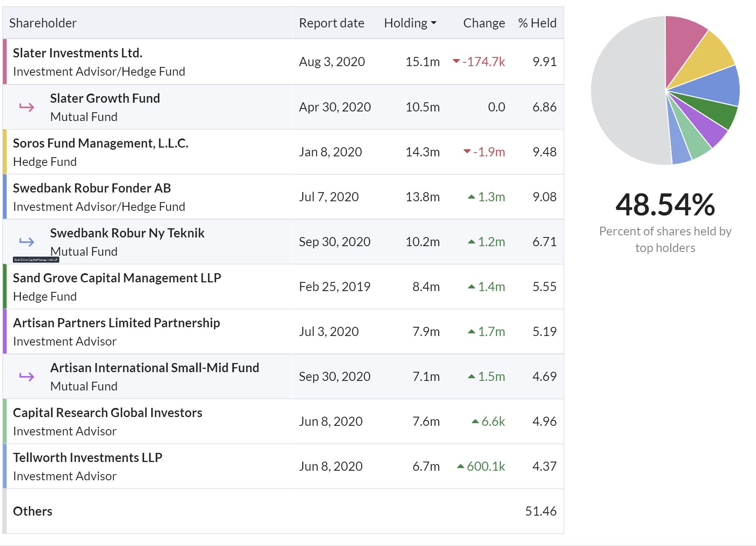Click the small Sand Grove tooltip label

36,259
